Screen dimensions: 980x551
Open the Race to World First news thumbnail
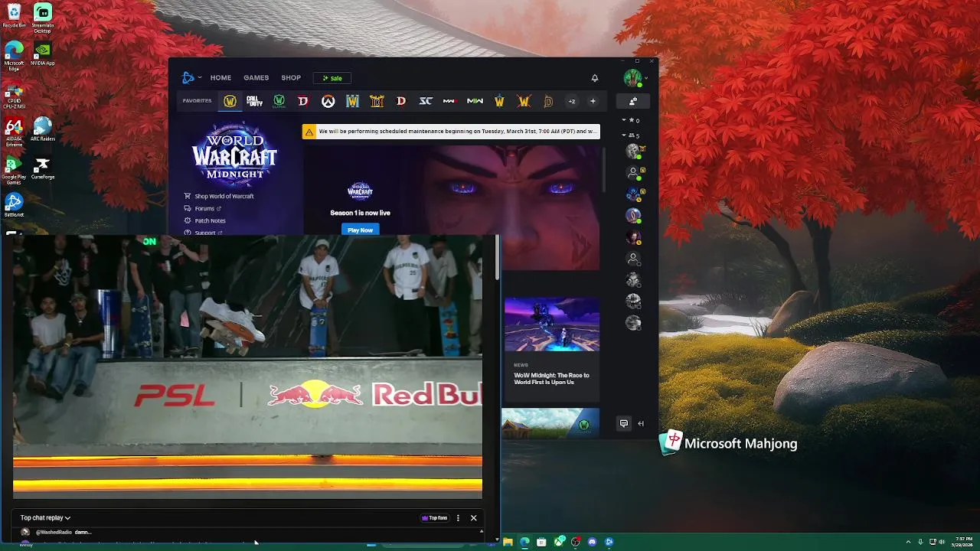(x=551, y=324)
